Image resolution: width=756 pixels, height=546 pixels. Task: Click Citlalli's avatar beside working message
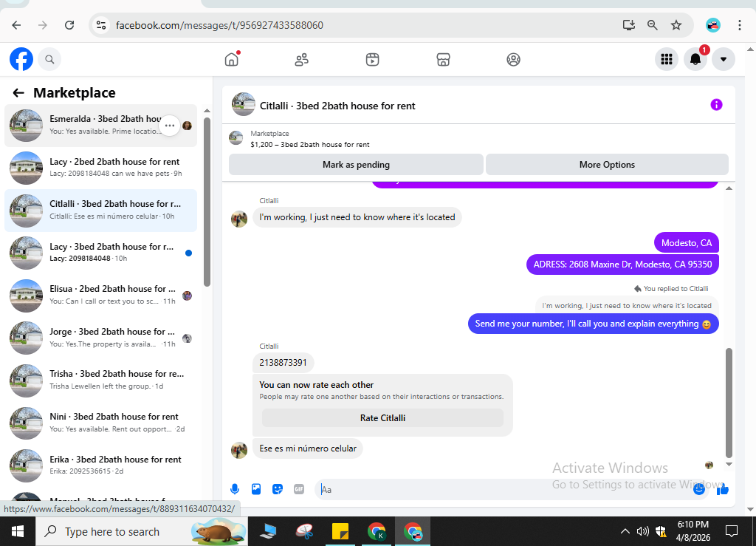tap(239, 219)
